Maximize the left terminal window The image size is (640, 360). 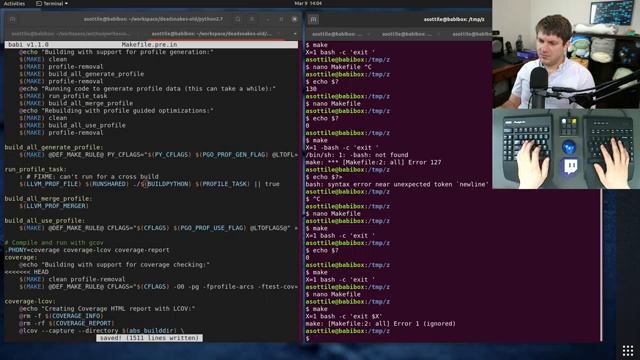(281, 19)
